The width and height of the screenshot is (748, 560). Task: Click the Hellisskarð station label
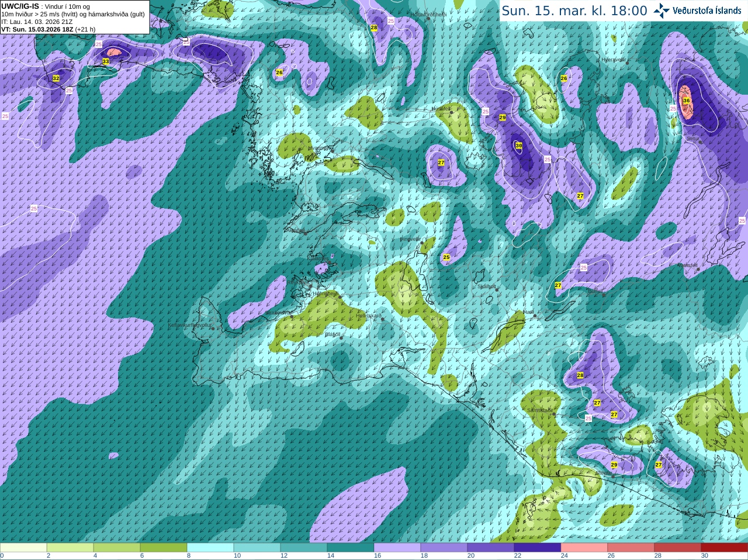pos(368,316)
